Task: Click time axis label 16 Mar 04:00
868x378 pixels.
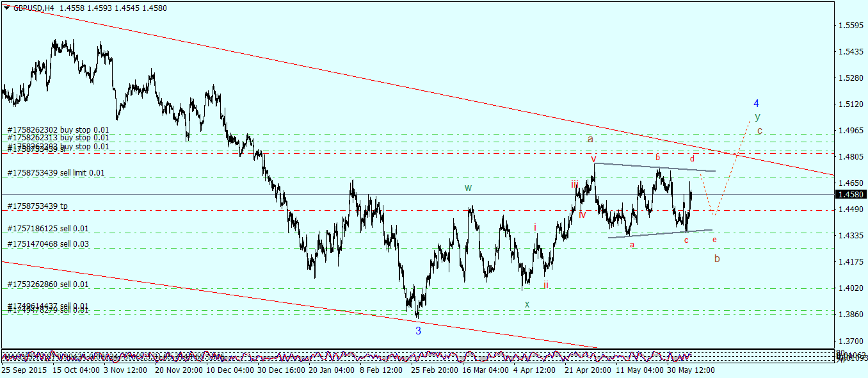Action: (486, 370)
